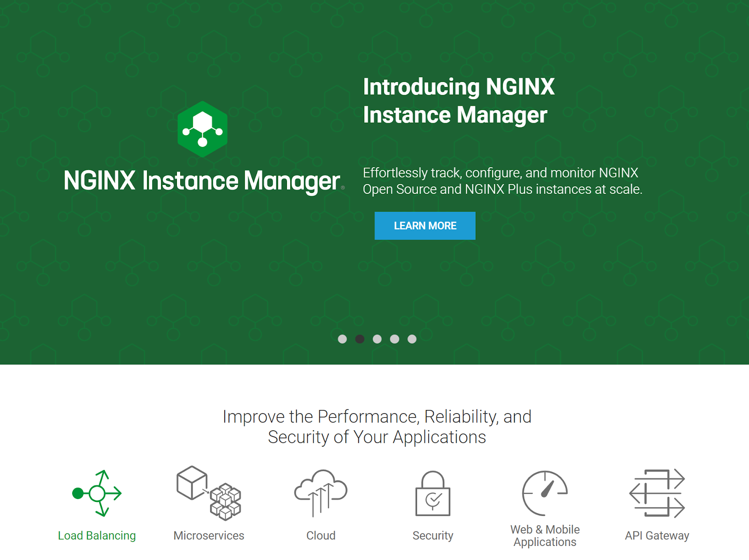Click the Security padlock icon
This screenshot has width=749, height=560.
433,493
